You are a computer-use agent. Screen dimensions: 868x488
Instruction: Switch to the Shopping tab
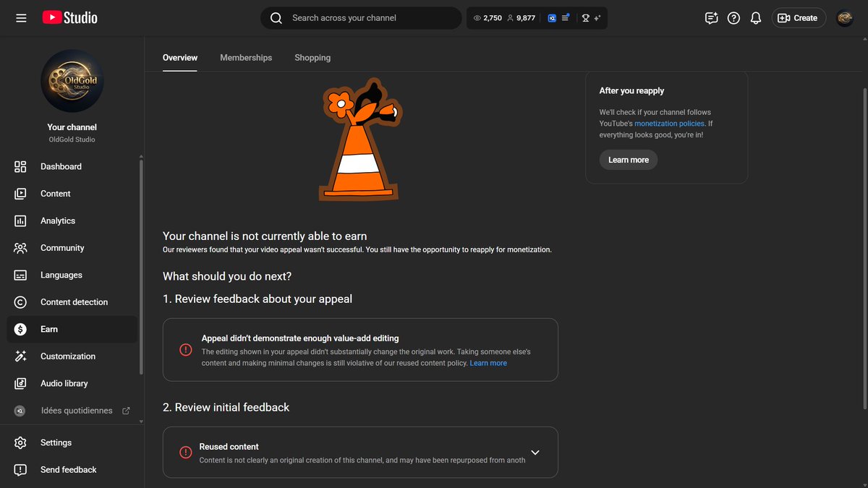pos(312,58)
